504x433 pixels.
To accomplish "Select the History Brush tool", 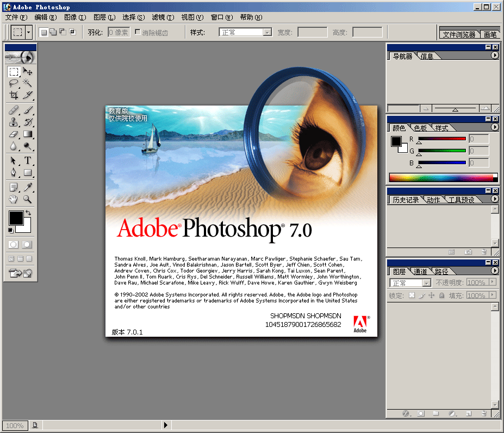I will 28,122.
